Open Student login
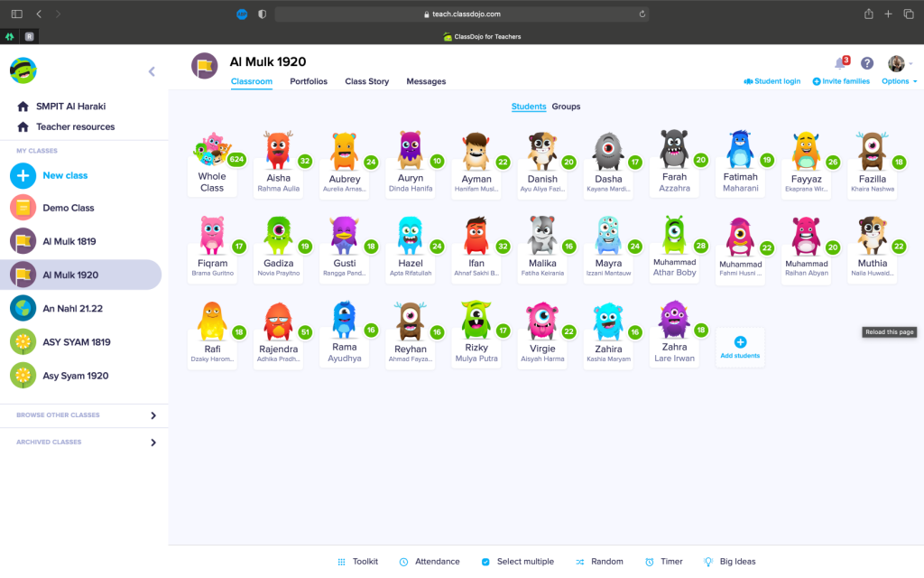This screenshot has width=924, height=578. (x=772, y=80)
